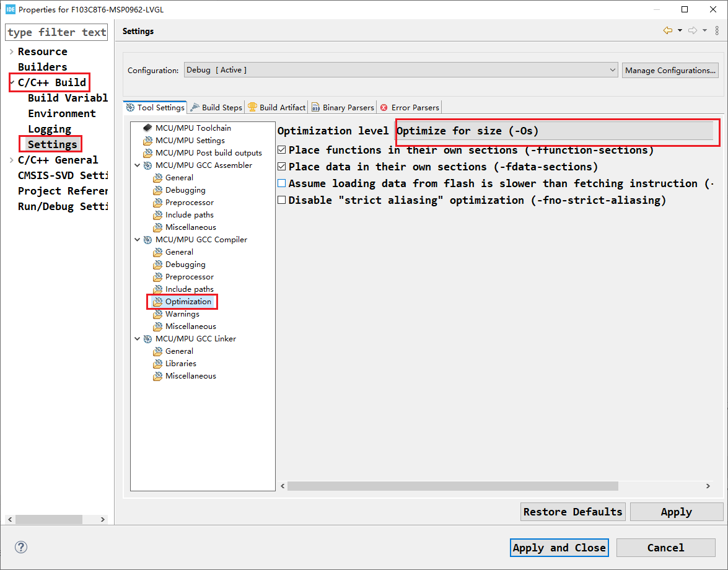The height and width of the screenshot is (570, 728).
Task: Select Project References tree item
Action: point(63,191)
